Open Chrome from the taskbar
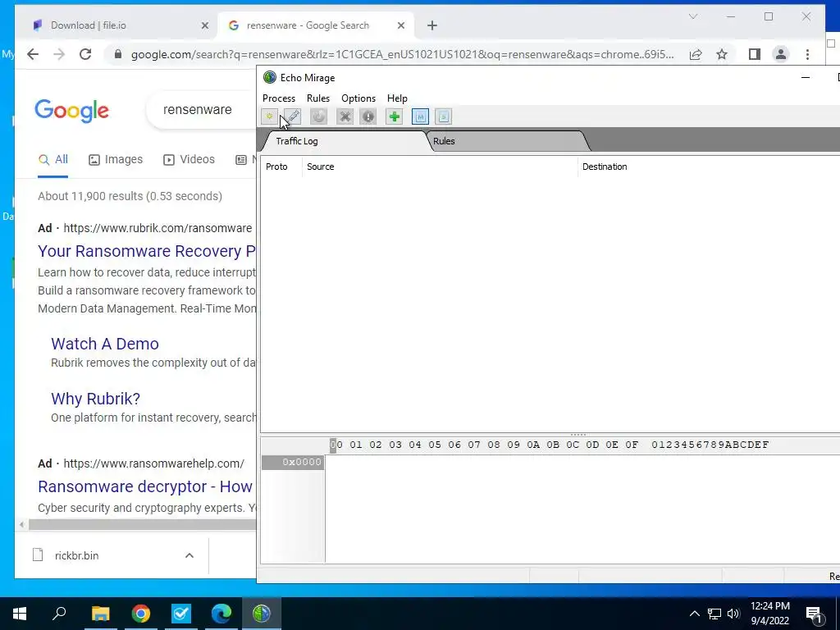This screenshot has width=840, height=630. pos(141,613)
